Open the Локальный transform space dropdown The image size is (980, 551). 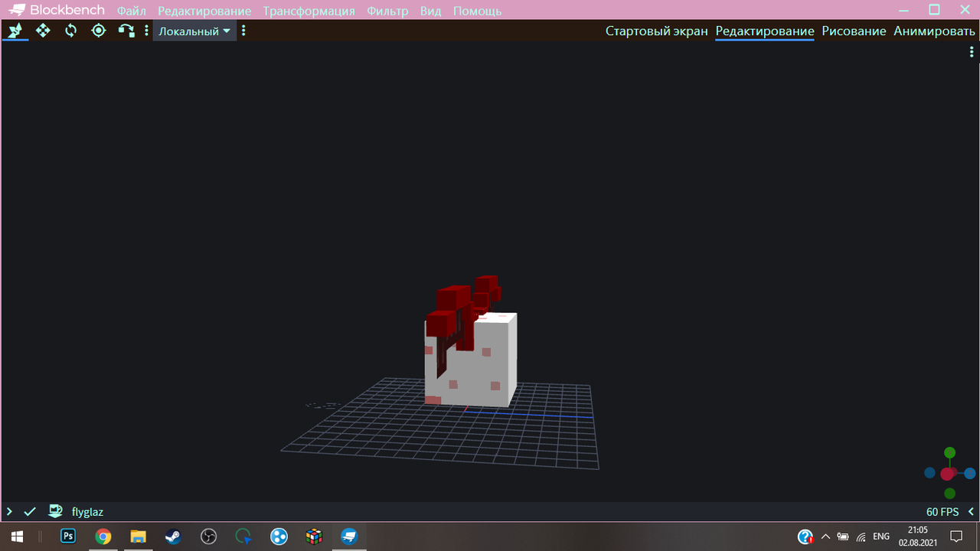pyautogui.click(x=194, y=31)
